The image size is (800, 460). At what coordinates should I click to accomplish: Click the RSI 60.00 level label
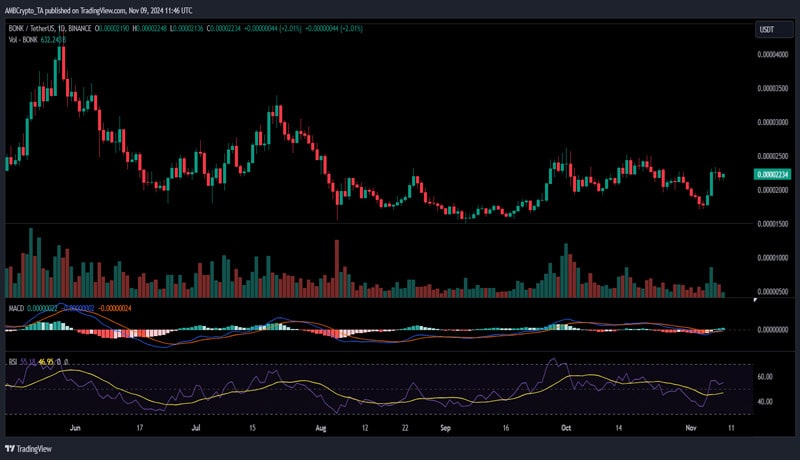tap(766, 377)
